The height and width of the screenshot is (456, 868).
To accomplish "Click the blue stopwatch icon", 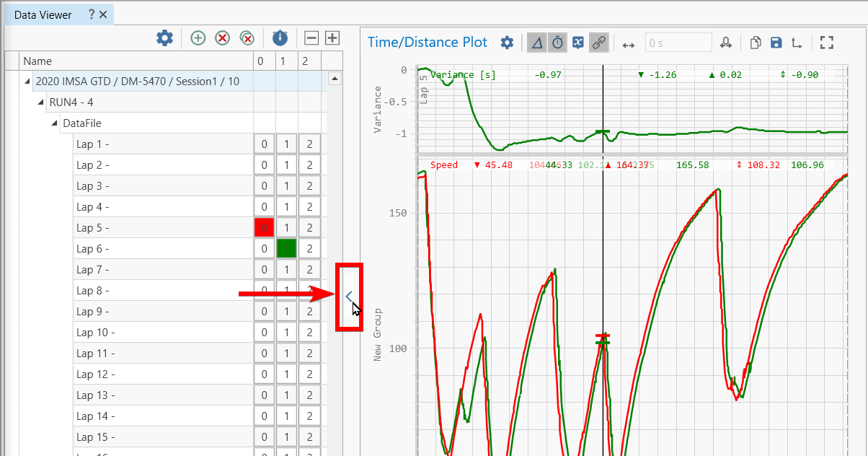I will [x=280, y=38].
